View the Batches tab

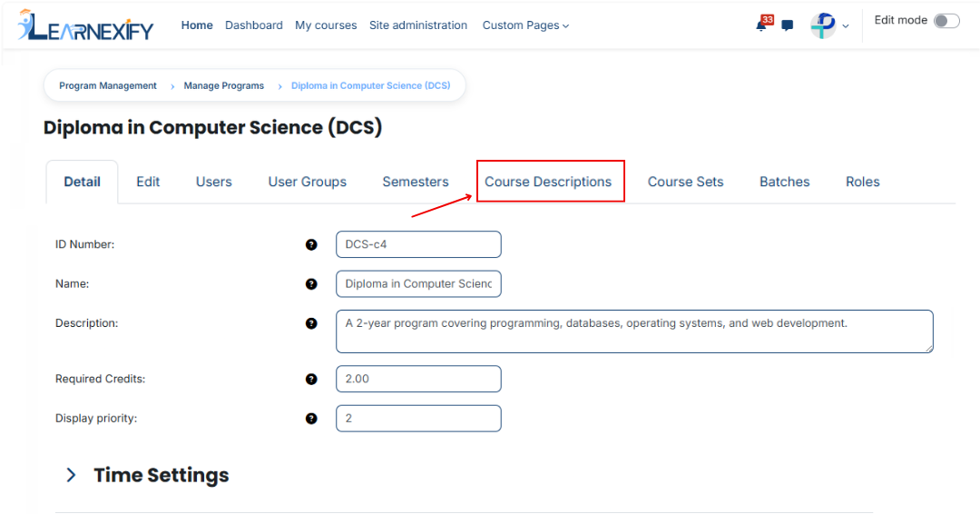(x=784, y=182)
